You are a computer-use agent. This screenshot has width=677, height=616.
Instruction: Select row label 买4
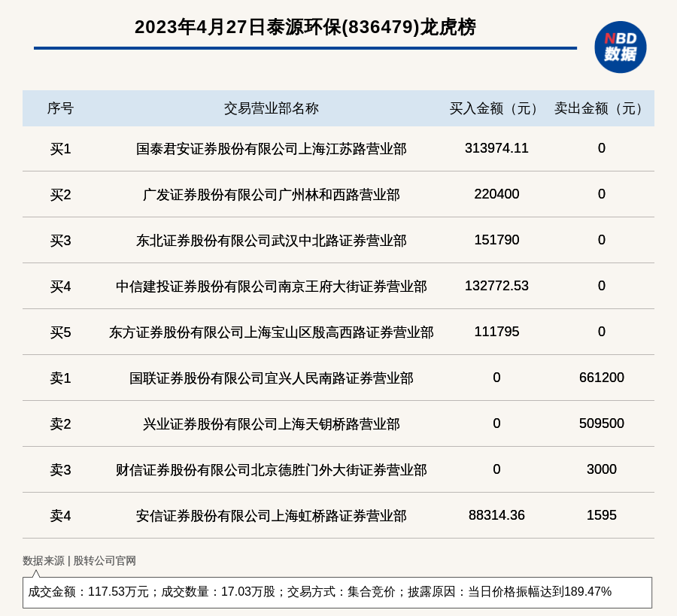60,287
